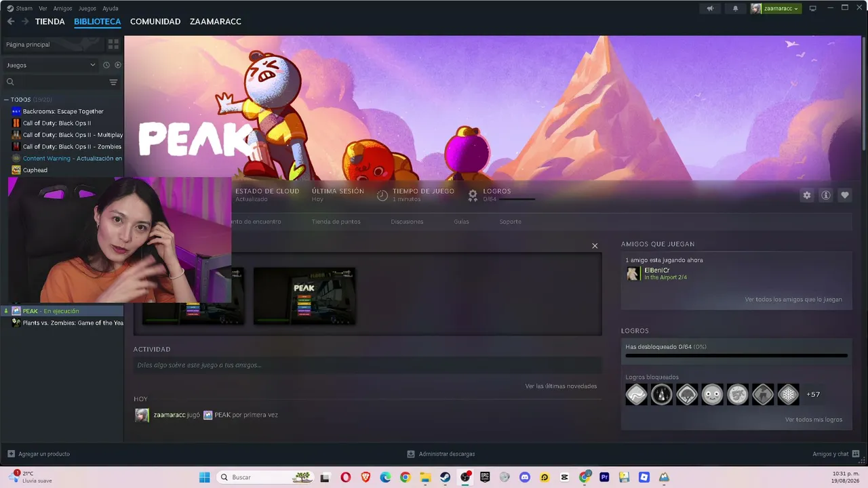Open Ver todos los amigos que lo juegan

tap(793, 300)
